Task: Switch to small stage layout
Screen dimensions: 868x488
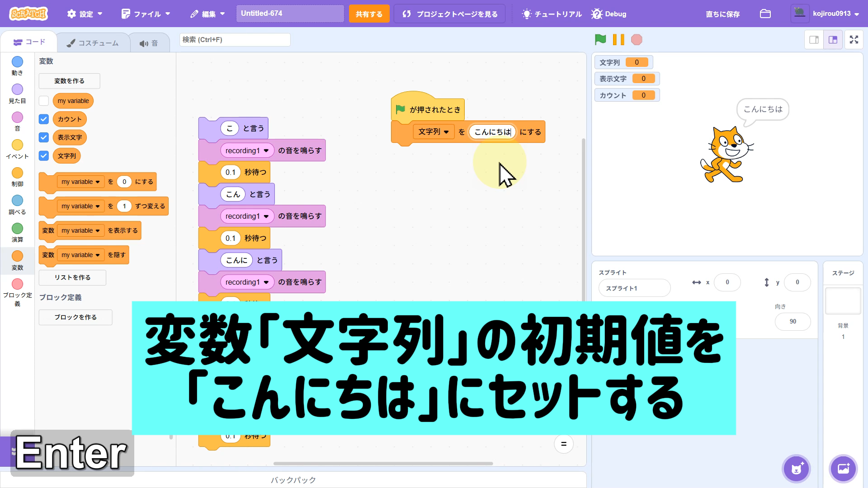Action: coord(814,40)
